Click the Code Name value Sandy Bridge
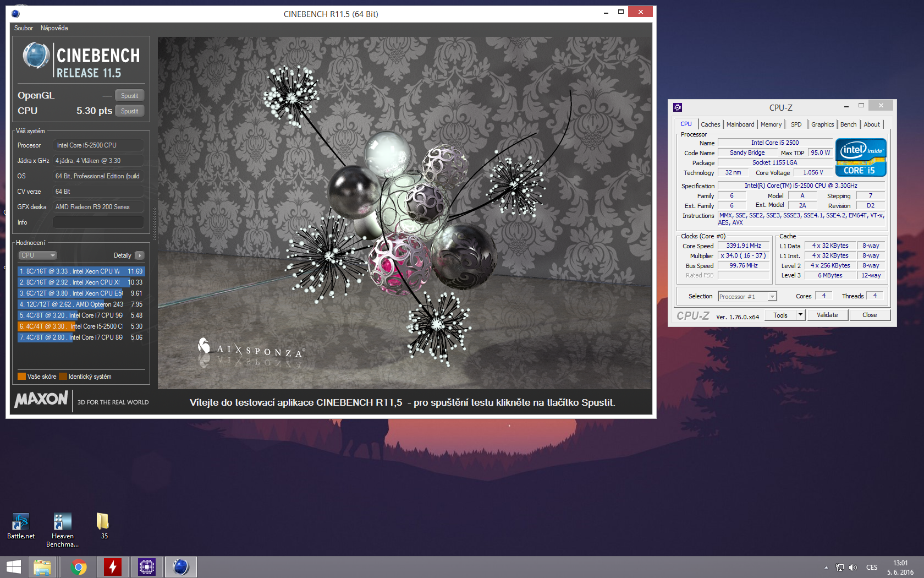Viewport: 924px width, 578px height. [x=747, y=153]
